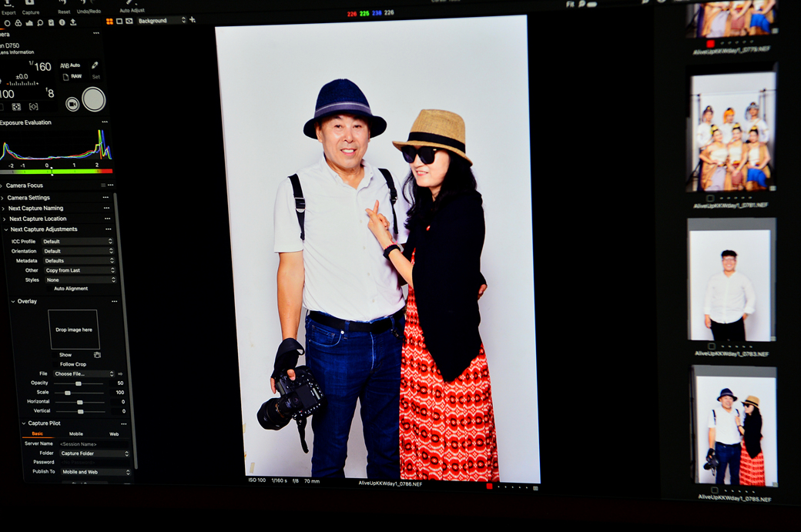801x532 pixels.
Task: Switch to the Web tab in Capture Pilot
Action: [114, 434]
